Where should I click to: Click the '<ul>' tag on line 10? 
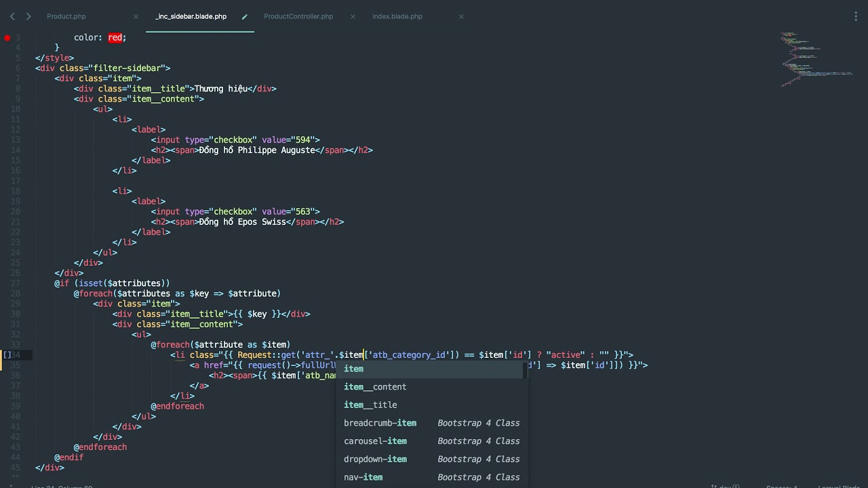point(103,109)
